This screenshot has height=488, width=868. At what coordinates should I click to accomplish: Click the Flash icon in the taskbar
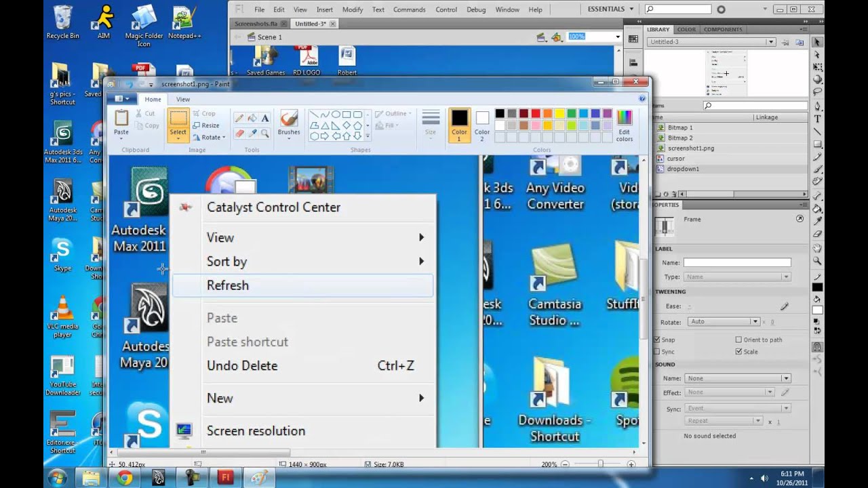(x=226, y=478)
